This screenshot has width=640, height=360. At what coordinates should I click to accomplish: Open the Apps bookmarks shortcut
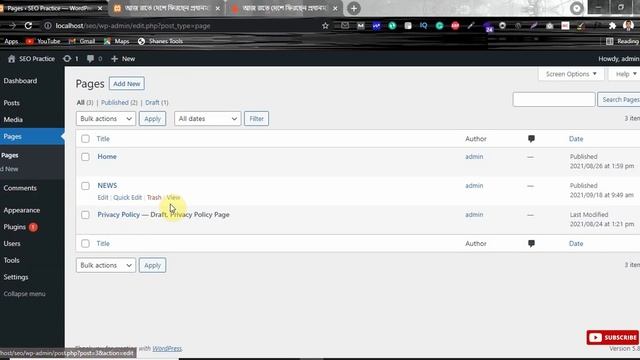[x=11, y=41]
